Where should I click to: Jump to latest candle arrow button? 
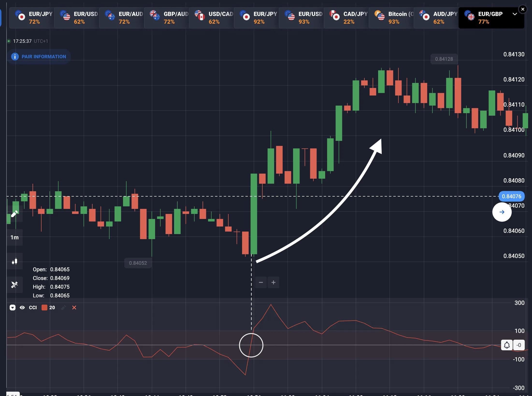(502, 212)
